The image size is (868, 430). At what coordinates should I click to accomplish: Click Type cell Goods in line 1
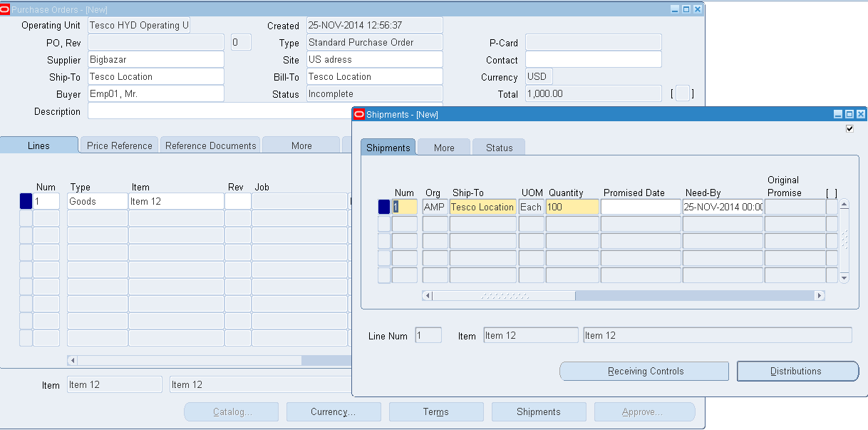[x=97, y=201]
